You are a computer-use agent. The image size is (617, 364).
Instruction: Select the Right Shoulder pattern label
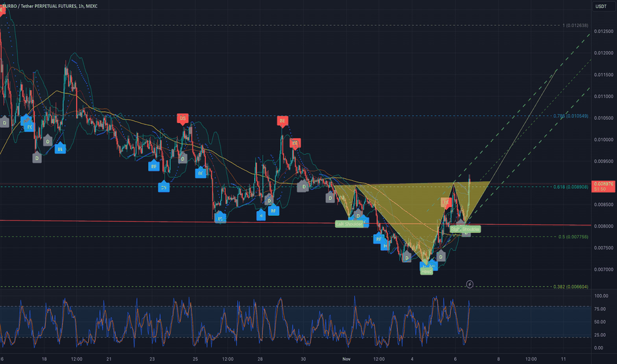(465, 229)
